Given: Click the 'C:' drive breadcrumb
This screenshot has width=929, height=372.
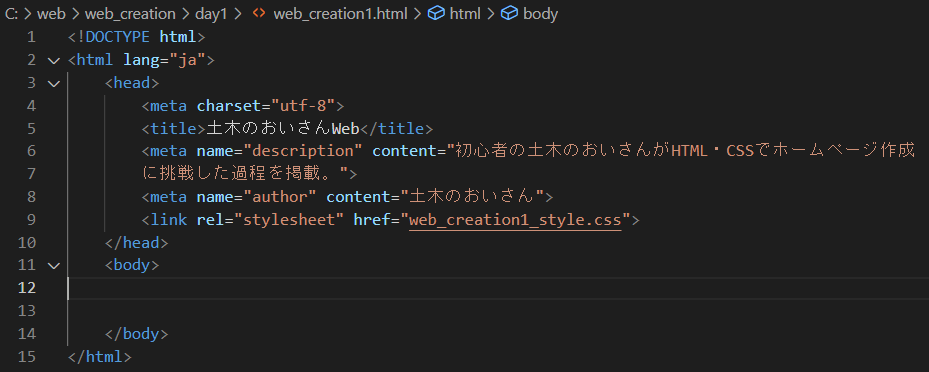Looking at the screenshot, I should pyautogui.click(x=11, y=14).
